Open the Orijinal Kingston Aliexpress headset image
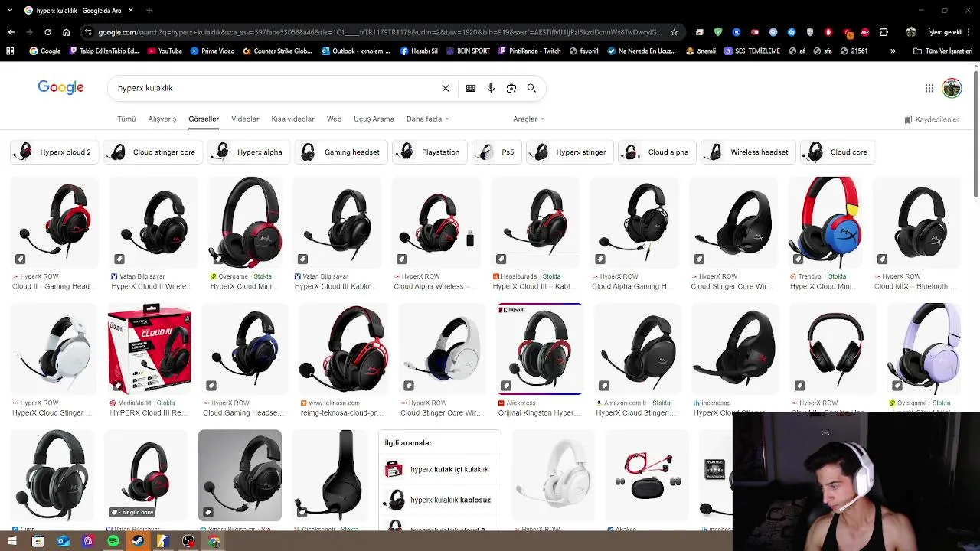The image size is (980, 551). point(540,349)
